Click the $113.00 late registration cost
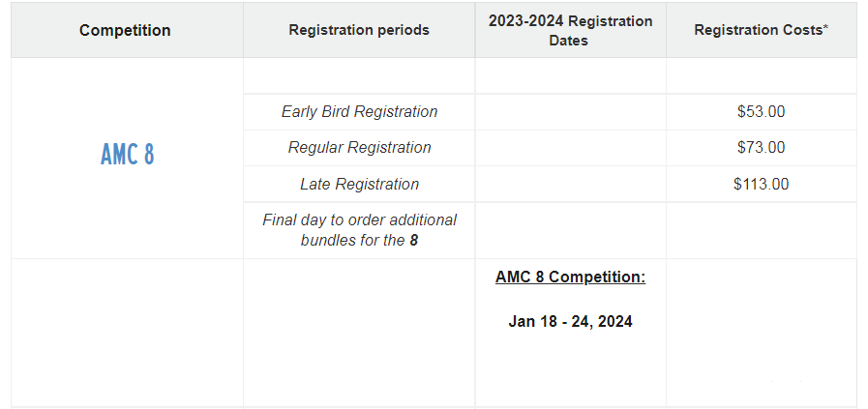Viewport: 868px width, 409px height. coord(762,184)
